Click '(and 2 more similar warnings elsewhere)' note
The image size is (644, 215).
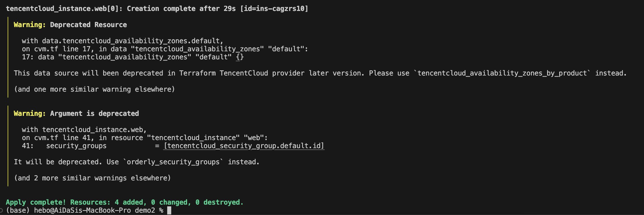point(93,178)
